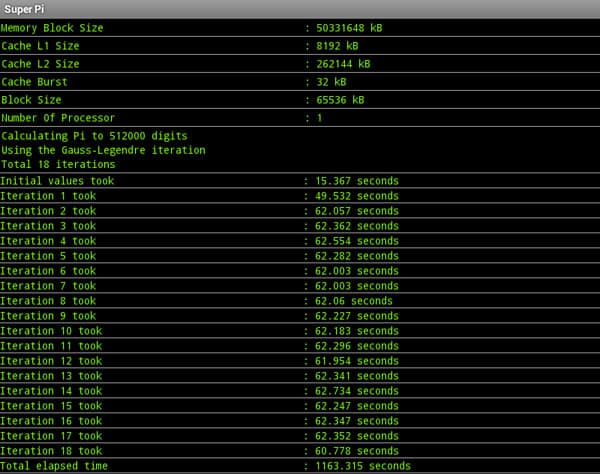Click the 62.347 seconds value
600x474 pixels.
(357, 421)
